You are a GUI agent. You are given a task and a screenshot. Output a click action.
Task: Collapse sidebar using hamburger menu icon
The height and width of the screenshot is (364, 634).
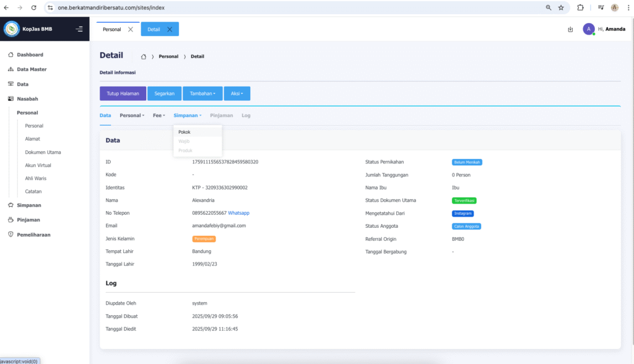pos(79,29)
